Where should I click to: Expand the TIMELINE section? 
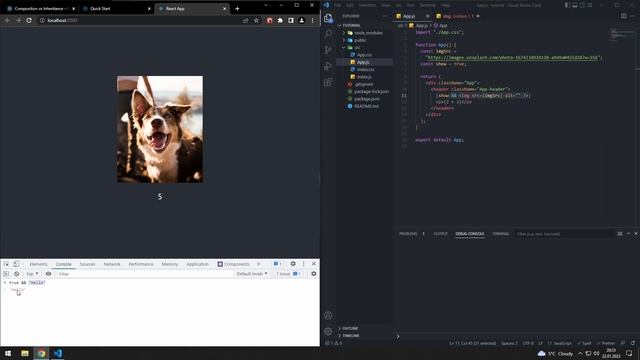tap(349, 336)
